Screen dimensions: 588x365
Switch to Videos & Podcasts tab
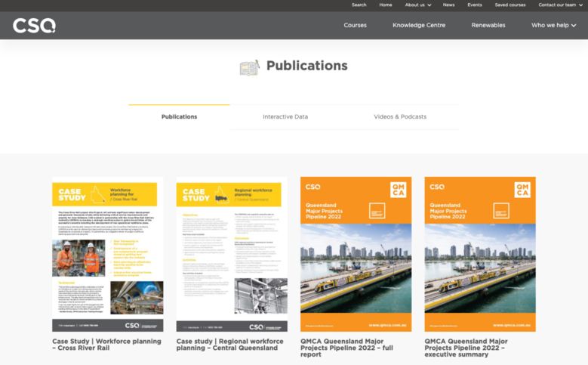tap(400, 117)
